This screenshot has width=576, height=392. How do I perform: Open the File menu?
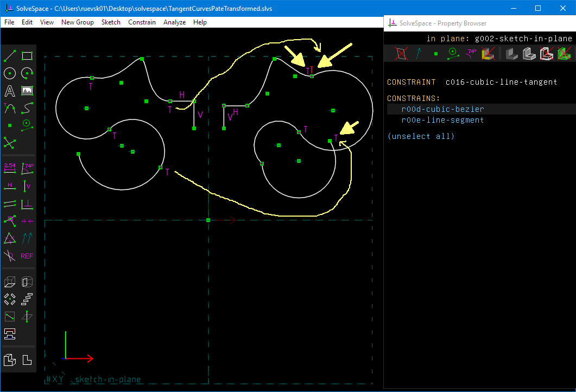9,22
